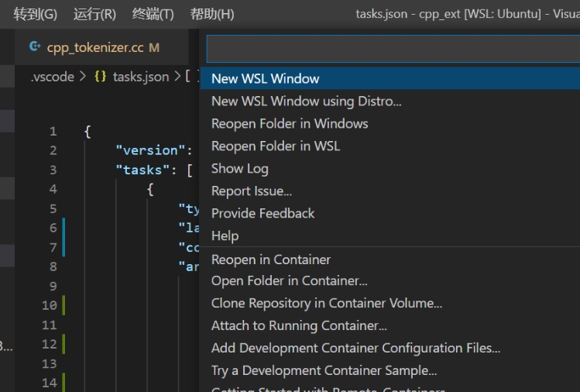580x392 pixels.
Task: Click the breadcrumb chevron after .vscode
Action: [x=83, y=77]
